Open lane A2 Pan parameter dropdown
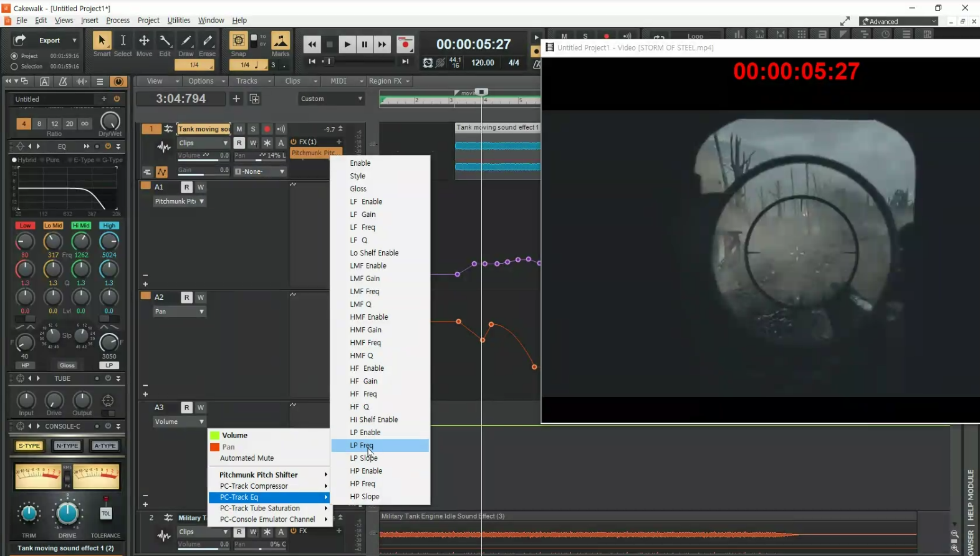 pos(180,312)
